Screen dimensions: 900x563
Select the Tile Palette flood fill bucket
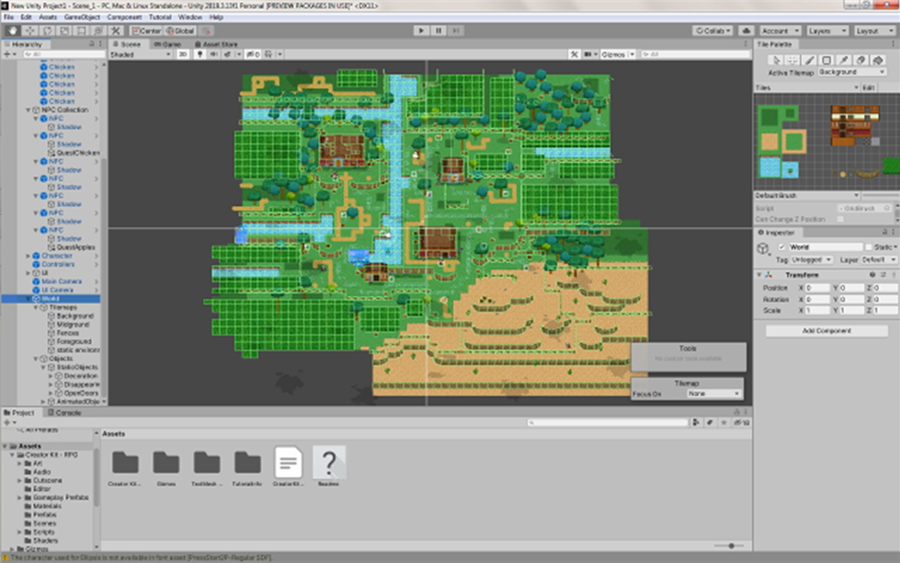[x=877, y=60]
